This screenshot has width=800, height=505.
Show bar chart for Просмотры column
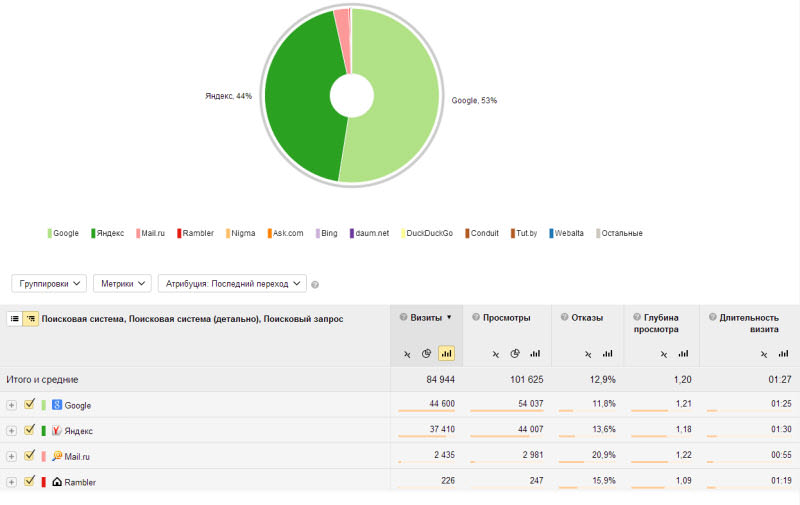coord(535,353)
